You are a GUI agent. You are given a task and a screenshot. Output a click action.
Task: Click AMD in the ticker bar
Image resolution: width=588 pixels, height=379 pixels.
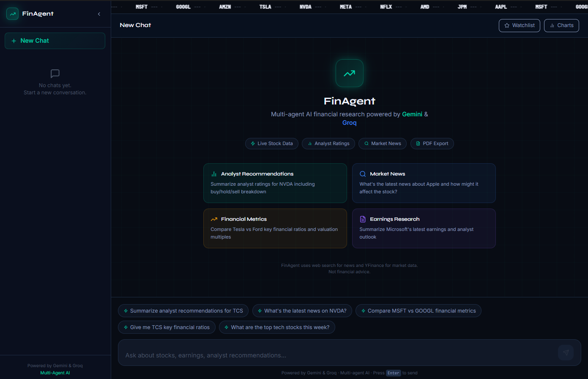(425, 7)
